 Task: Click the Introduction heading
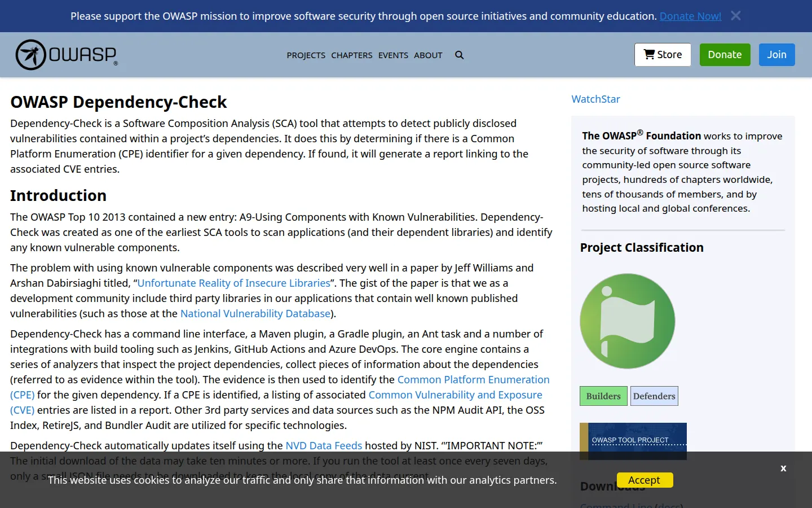pyautogui.click(x=58, y=195)
